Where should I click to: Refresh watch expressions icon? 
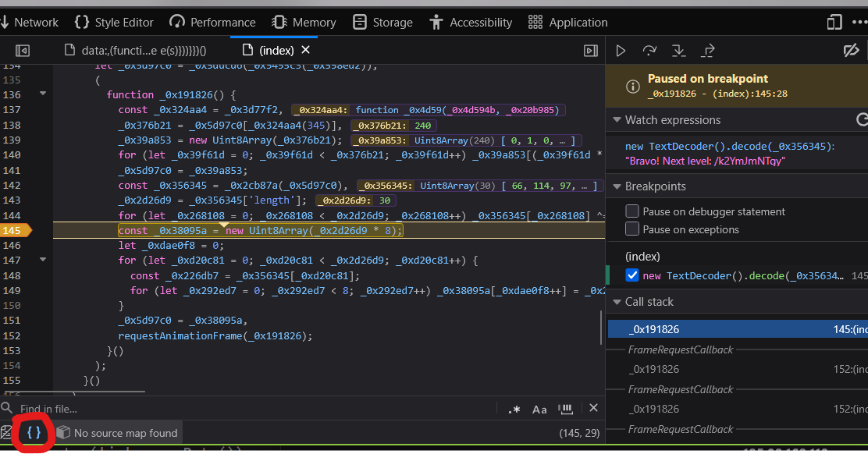pos(862,120)
